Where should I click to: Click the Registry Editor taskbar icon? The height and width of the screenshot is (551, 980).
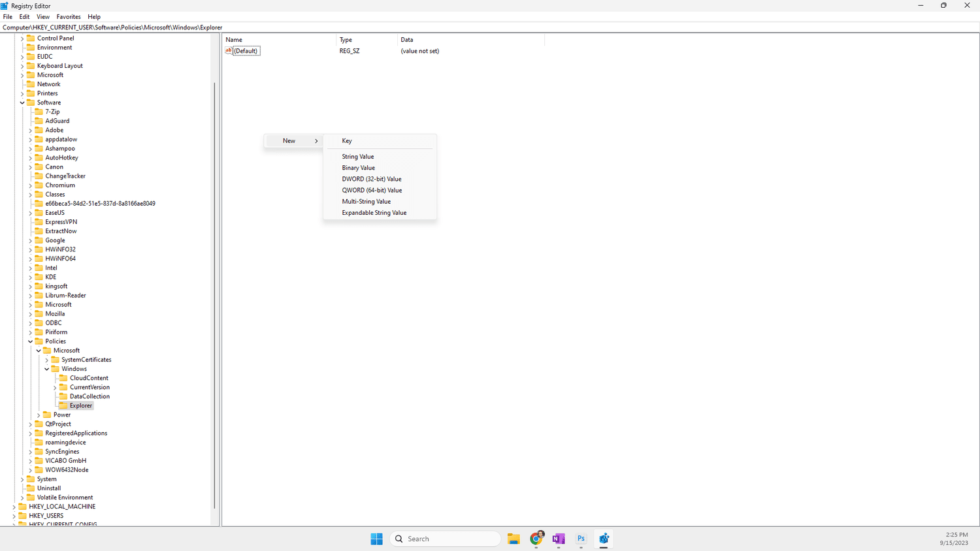pos(604,539)
